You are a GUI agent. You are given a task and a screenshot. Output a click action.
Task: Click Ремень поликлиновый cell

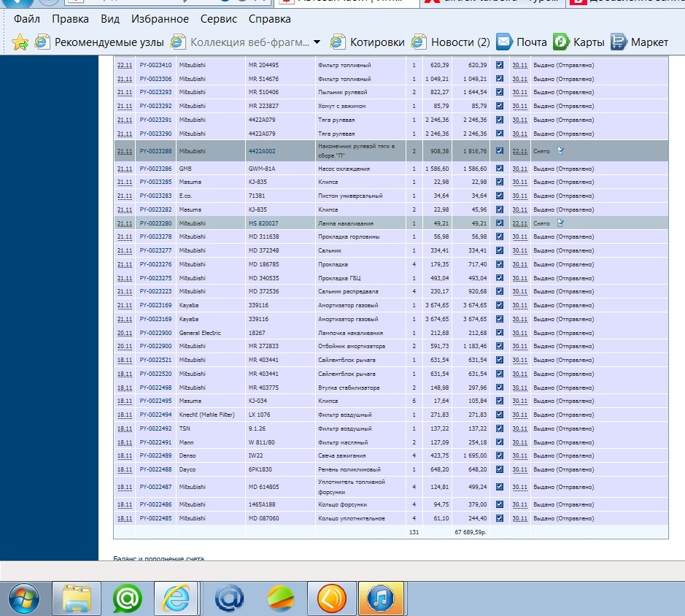point(349,469)
